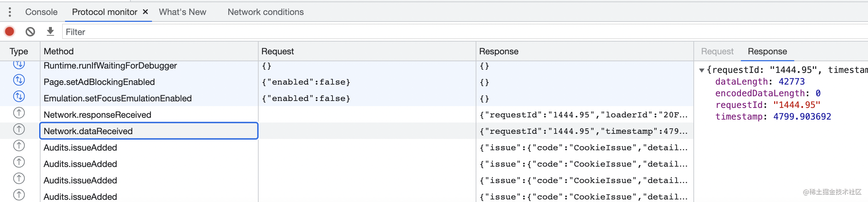Sort by the Method column header
Image resolution: width=868 pixels, height=202 pixels.
coord(59,51)
